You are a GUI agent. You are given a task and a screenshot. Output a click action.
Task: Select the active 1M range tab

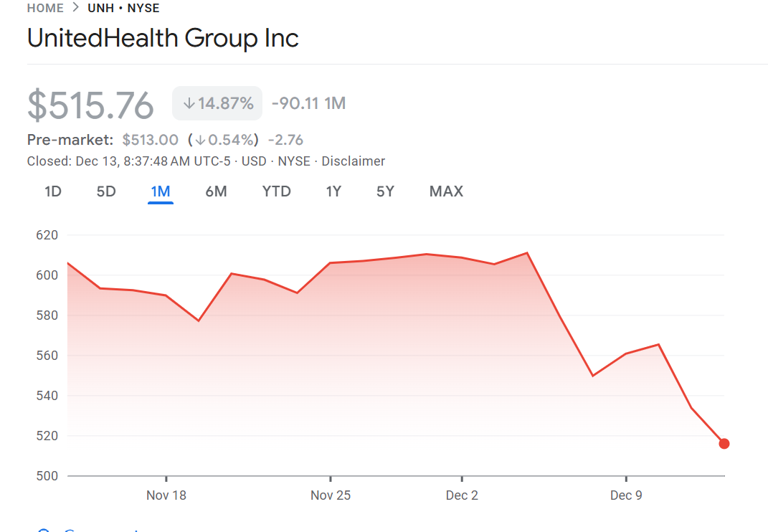161,191
